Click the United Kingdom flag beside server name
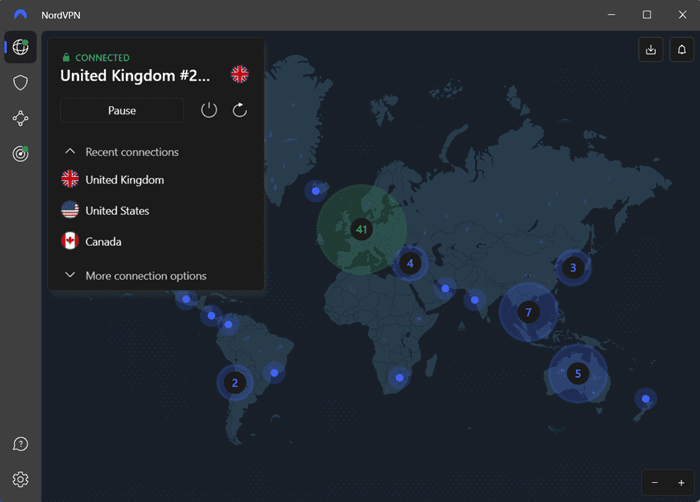Viewport: 700px width, 502px height. click(x=240, y=74)
